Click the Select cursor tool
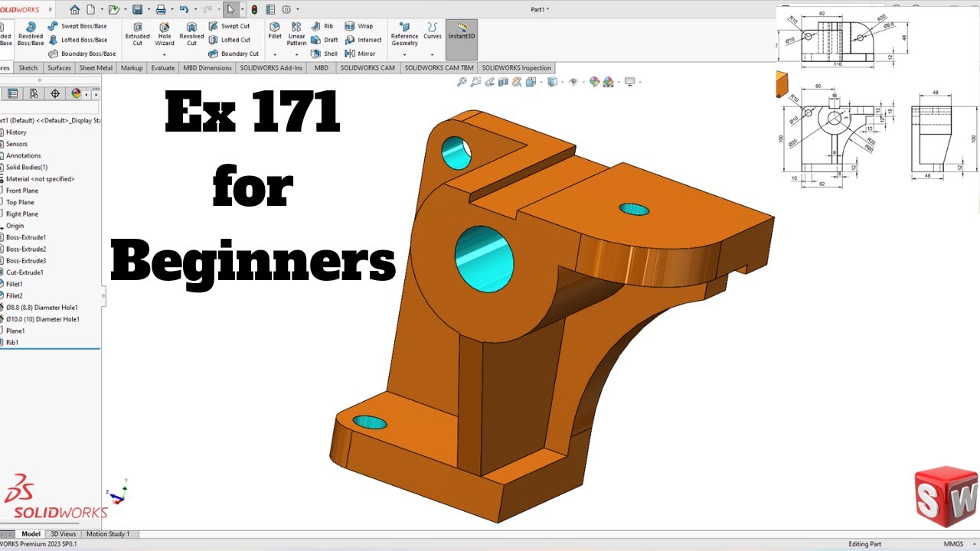Screen dimensions: 980x551 pos(230,10)
